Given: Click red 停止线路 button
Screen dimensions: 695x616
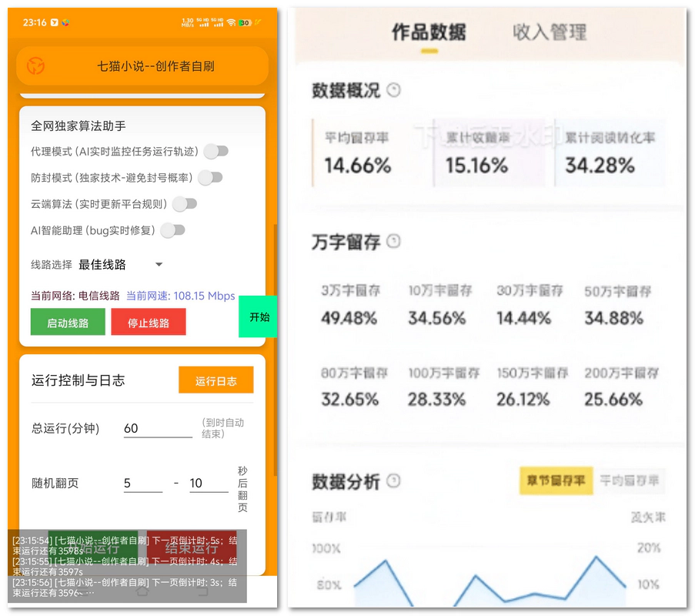Looking at the screenshot, I should point(149,323).
